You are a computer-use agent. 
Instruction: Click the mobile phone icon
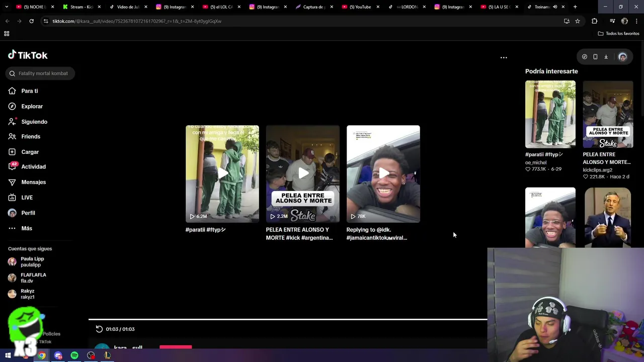595,57
